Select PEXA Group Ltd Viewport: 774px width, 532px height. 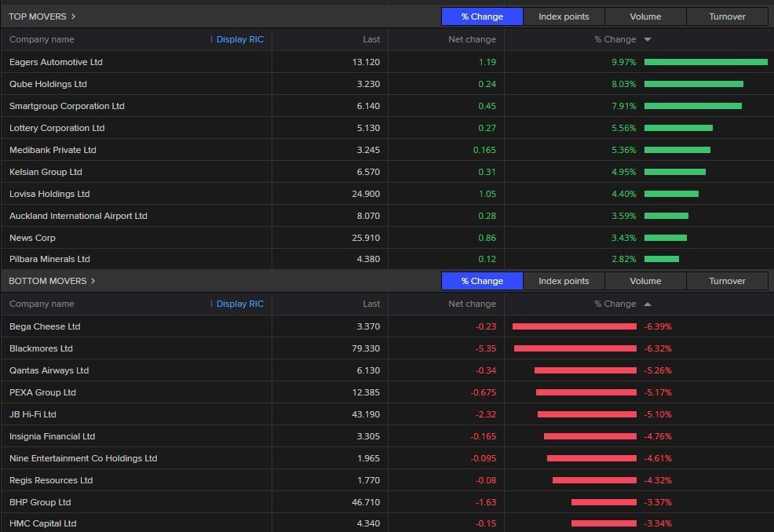[x=42, y=392]
